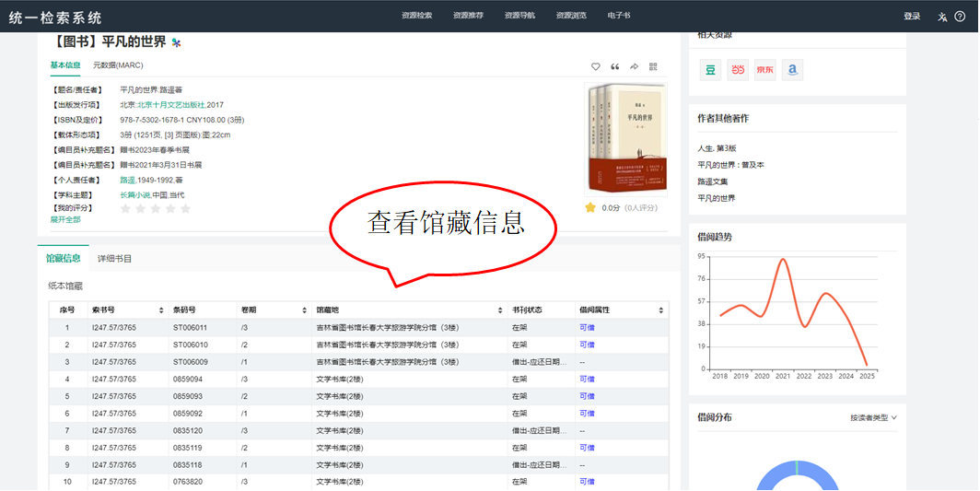Click status 借出-应还日期 for barcode ST006009
This screenshot has height=491, width=980.
pyautogui.click(x=540, y=362)
